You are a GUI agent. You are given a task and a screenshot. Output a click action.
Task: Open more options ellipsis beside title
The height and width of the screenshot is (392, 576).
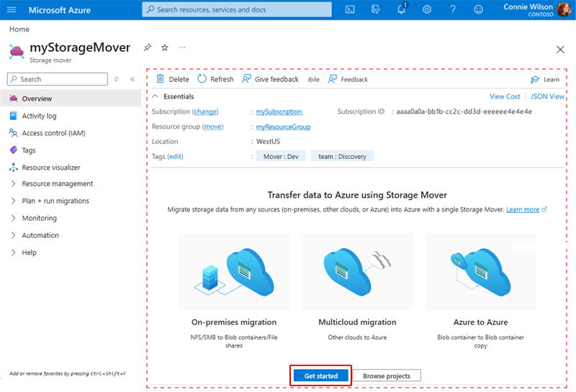pyautogui.click(x=182, y=47)
